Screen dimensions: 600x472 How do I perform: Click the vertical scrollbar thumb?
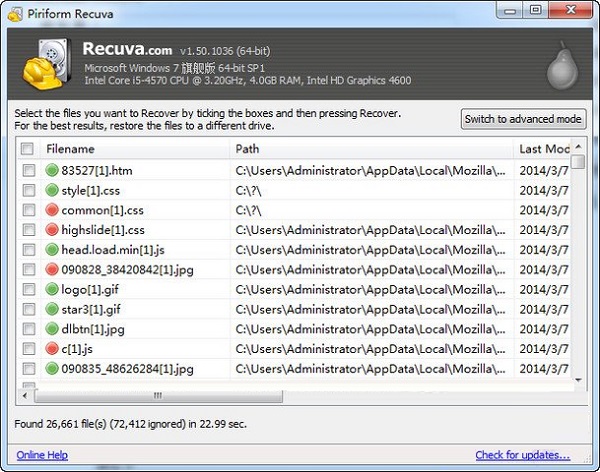tap(580, 161)
